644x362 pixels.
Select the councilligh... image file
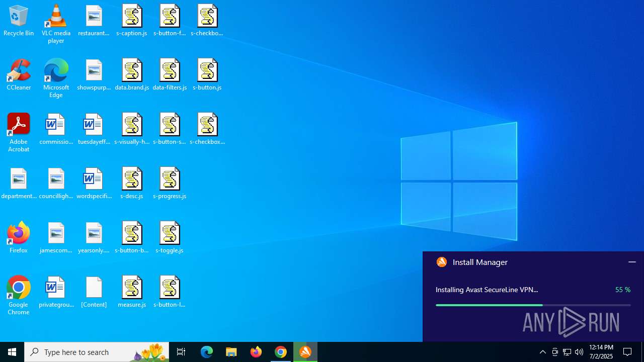(x=56, y=184)
